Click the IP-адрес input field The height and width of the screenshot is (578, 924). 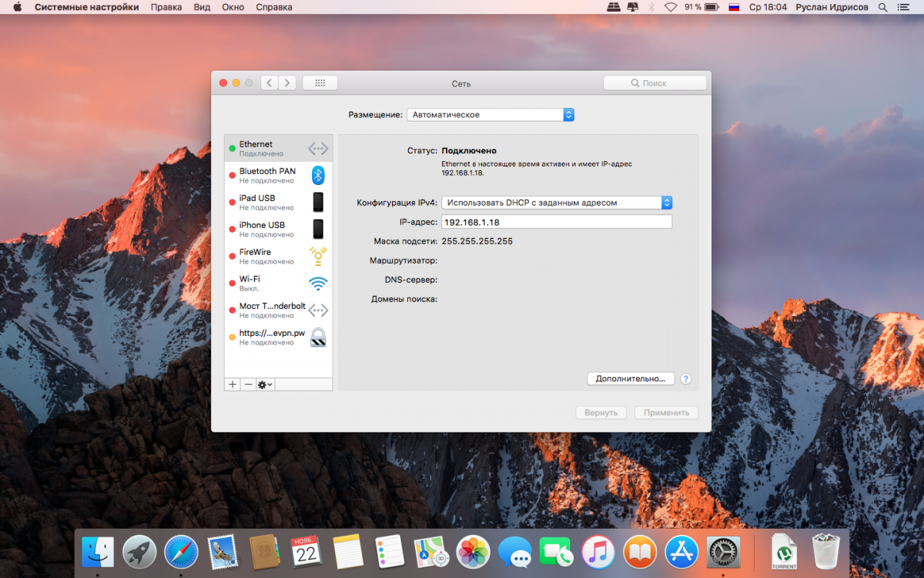pyautogui.click(x=557, y=222)
